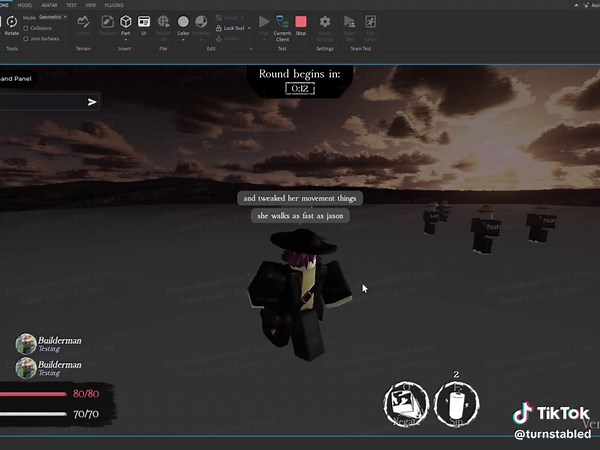Switch Current Client view

[282, 28]
